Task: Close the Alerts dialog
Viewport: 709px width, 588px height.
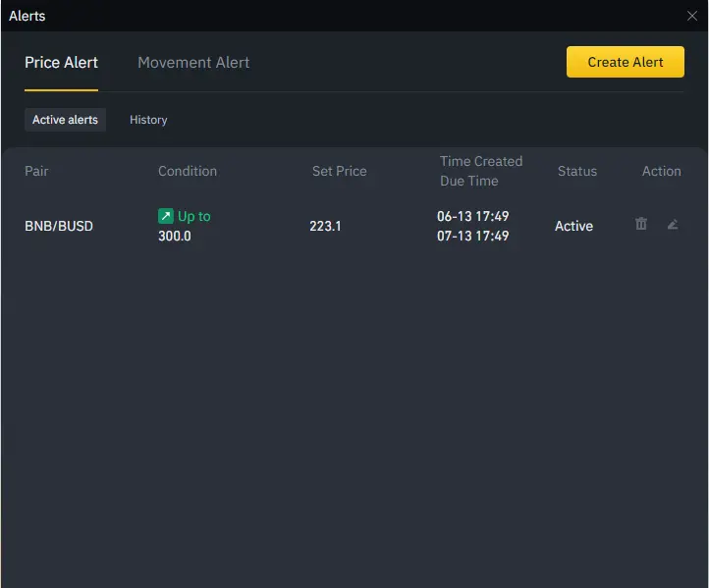Action: [x=692, y=16]
